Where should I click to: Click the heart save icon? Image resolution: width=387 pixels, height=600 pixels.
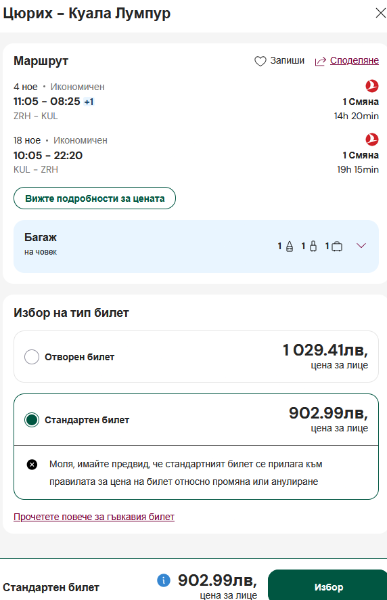(x=260, y=61)
